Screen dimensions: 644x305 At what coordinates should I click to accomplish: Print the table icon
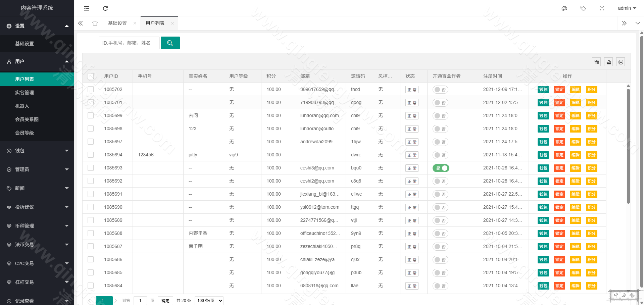(621, 62)
